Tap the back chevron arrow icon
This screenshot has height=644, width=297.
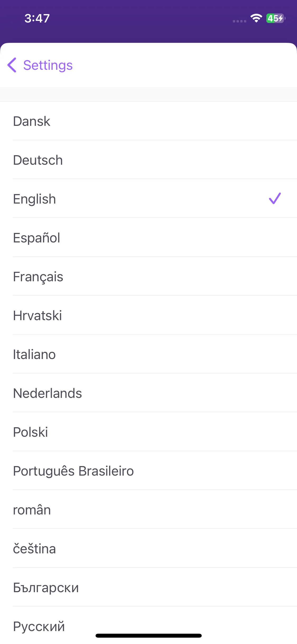pyautogui.click(x=12, y=65)
